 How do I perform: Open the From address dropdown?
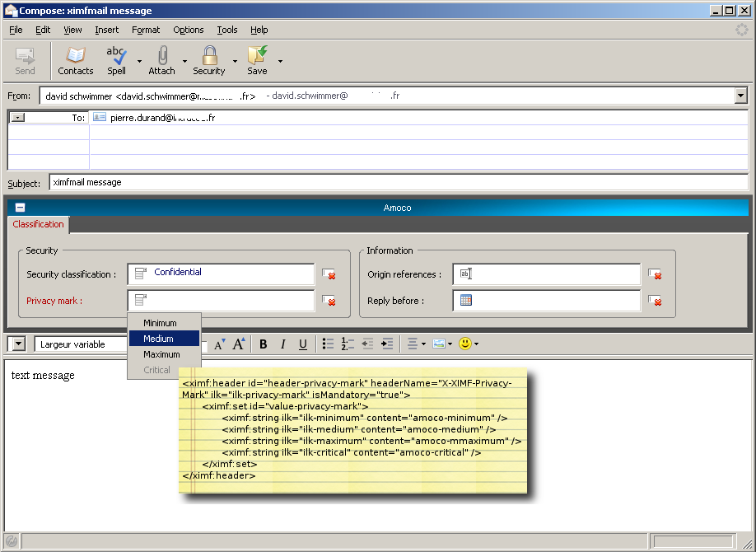[740, 96]
